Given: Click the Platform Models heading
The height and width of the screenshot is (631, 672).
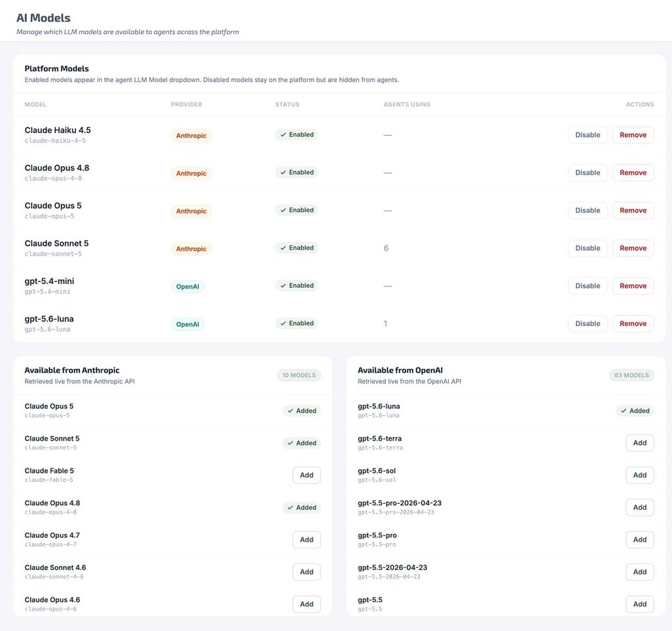Looking at the screenshot, I should tap(56, 68).
